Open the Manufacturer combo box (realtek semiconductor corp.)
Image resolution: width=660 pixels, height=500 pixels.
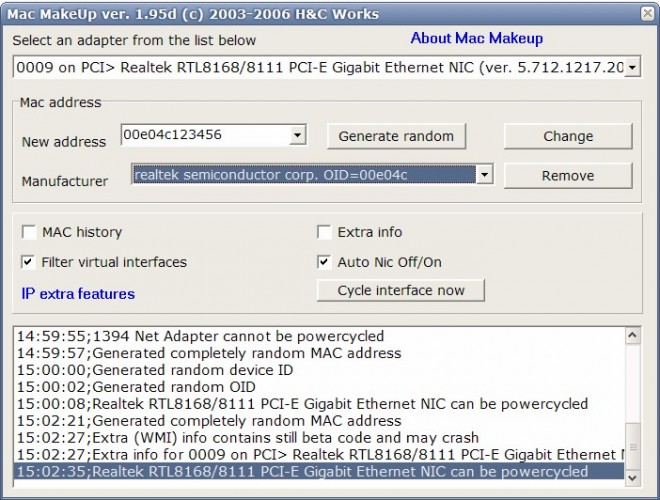coord(312,174)
